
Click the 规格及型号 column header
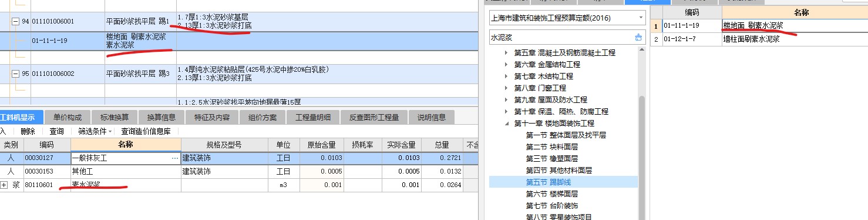224,145
